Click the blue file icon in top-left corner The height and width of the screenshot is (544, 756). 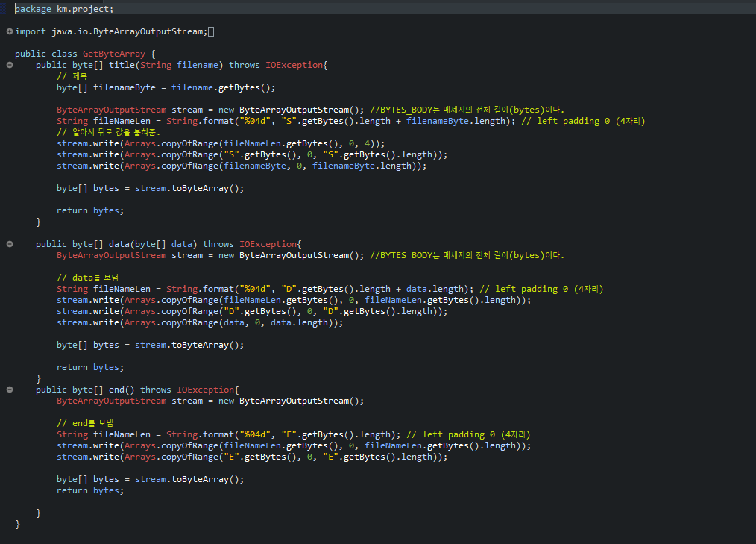pos(5,7)
